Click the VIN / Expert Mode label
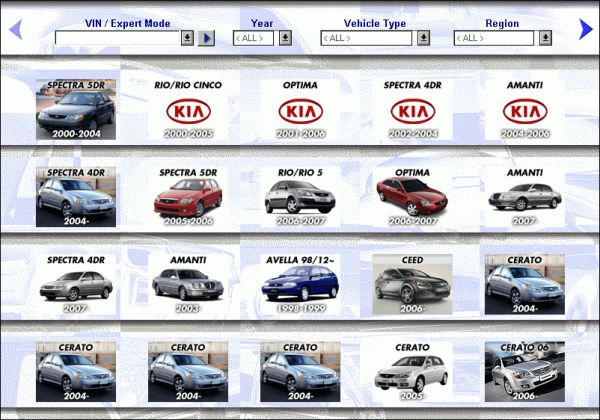 point(127,23)
